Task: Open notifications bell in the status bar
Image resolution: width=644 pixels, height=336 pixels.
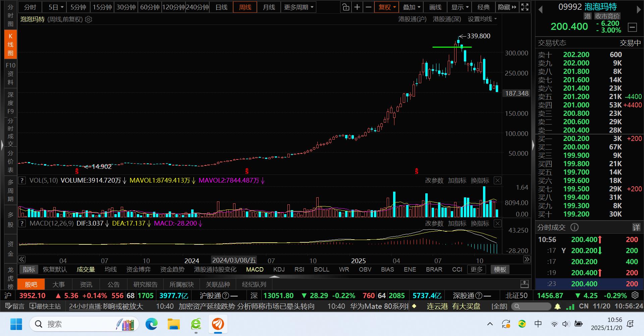Action: [557, 306]
